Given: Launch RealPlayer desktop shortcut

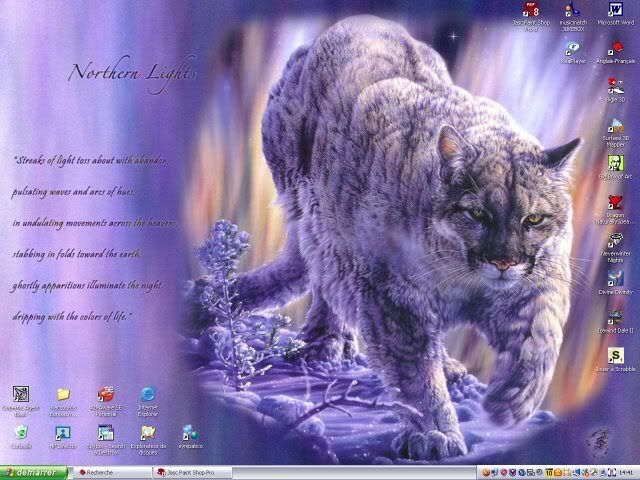Looking at the screenshot, I should tap(573, 53).
